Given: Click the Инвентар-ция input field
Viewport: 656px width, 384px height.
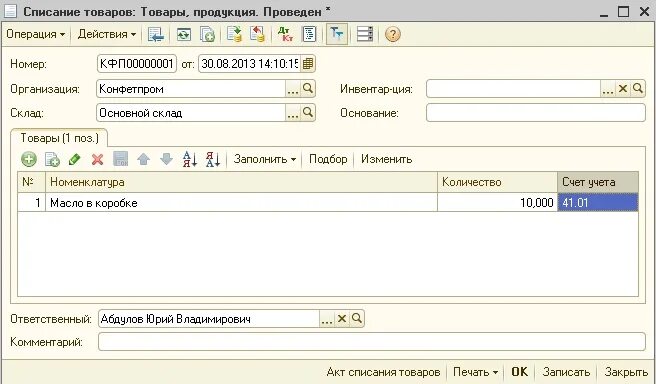Looking at the screenshot, I should 513,89.
